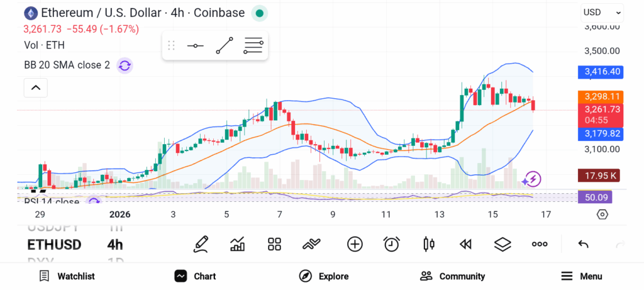Open the layout grid templates icon
Viewport: 644px width, 290px height.
coord(274,244)
